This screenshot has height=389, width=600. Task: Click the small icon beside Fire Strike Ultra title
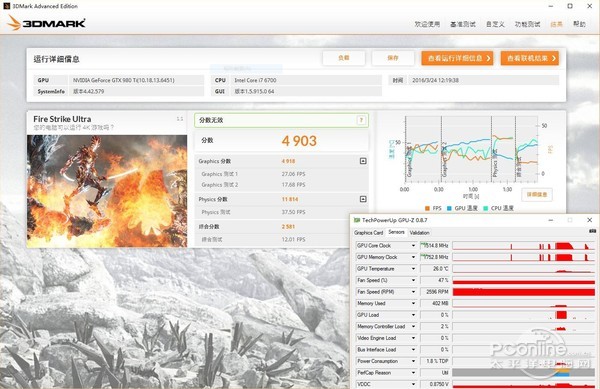pos(180,119)
